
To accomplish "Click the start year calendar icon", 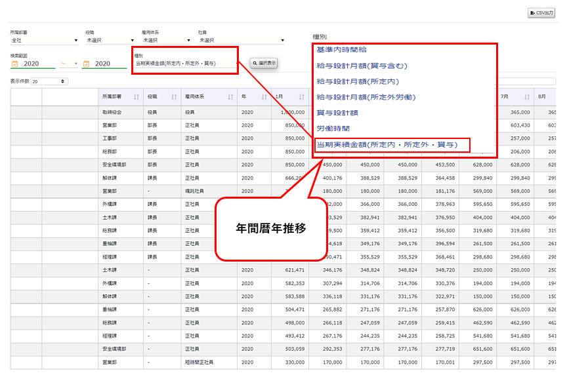I will coord(14,64).
